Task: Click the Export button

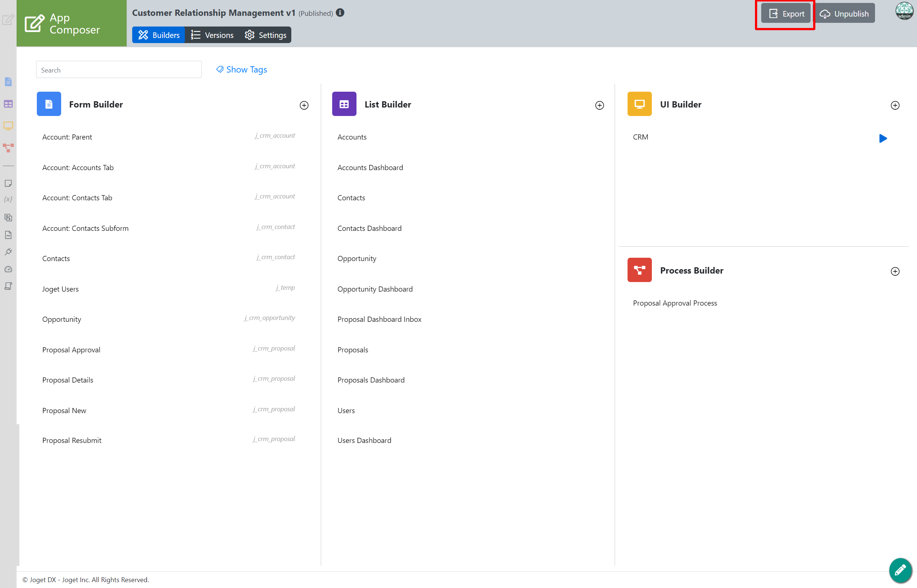Action: (x=786, y=14)
